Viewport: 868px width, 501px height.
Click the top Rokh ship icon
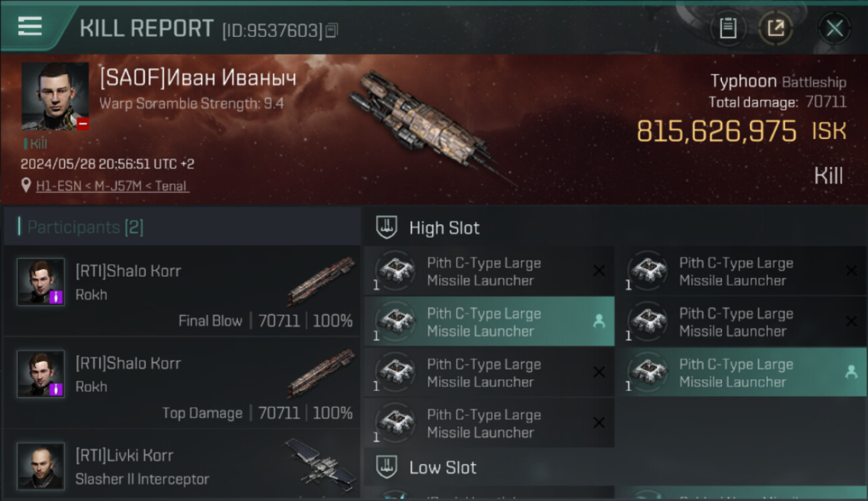[321, 279]
